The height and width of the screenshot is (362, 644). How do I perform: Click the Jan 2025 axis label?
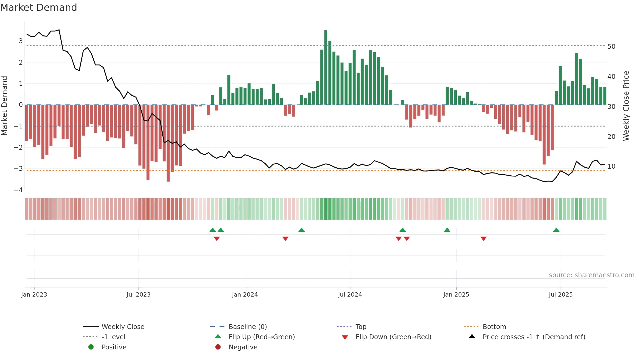[x=456, y=295]
